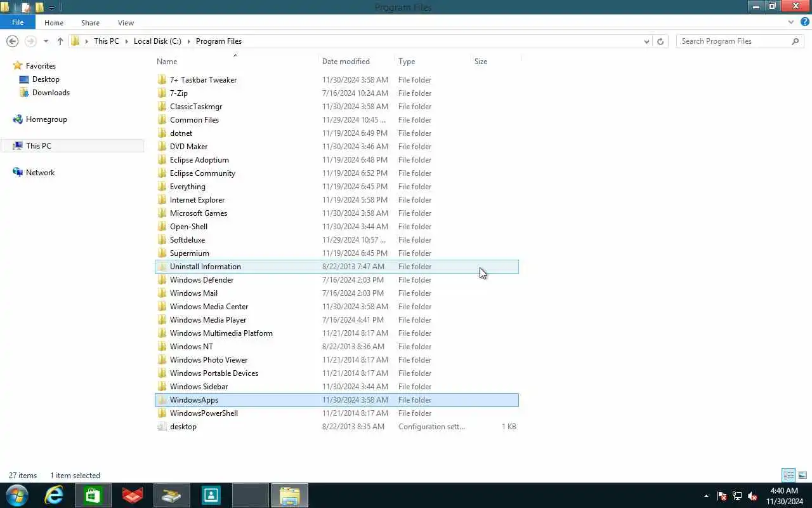The width and height of the screenshot is (812, 508).
Task: Open the red fox taskbar app
Action: pos(133,495)
